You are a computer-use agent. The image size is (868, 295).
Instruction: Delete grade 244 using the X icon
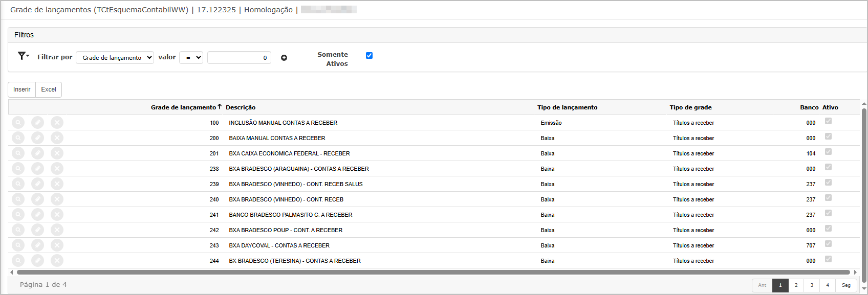click(x=57, y=261)
